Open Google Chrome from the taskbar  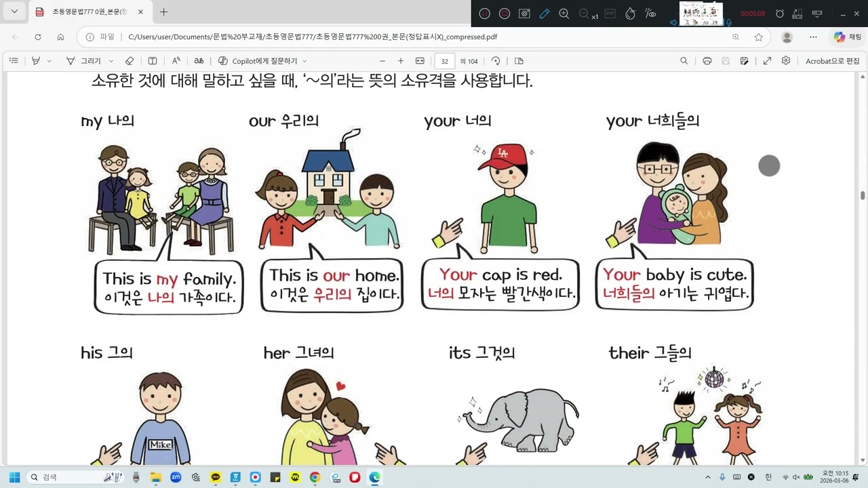[315, 477]
